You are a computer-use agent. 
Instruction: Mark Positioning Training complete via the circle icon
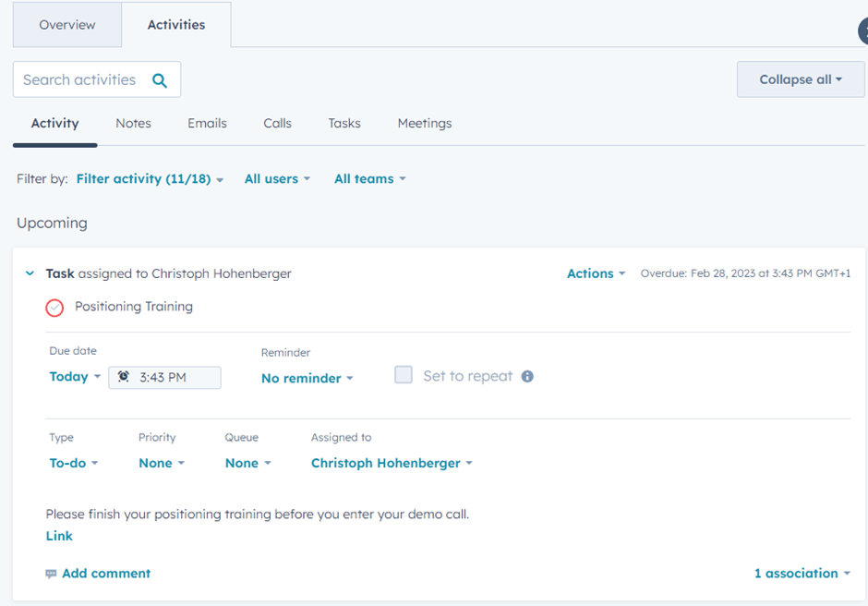(54, 308)
